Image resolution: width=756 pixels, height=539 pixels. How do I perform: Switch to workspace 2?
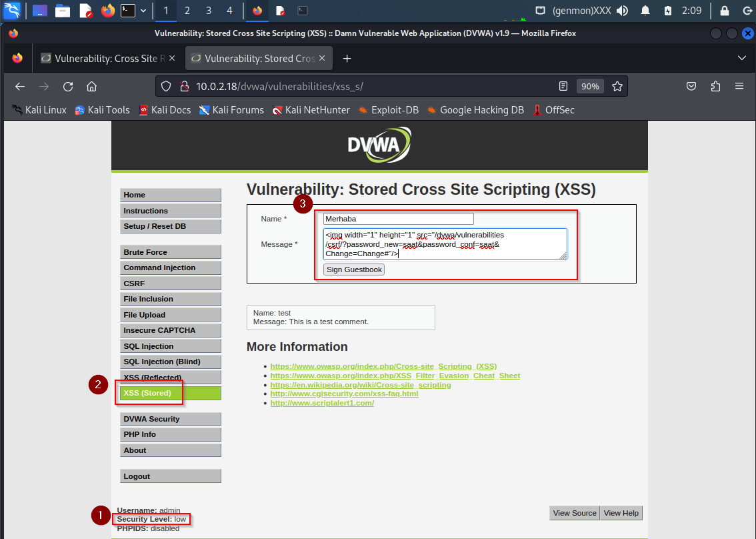[187, 10]
